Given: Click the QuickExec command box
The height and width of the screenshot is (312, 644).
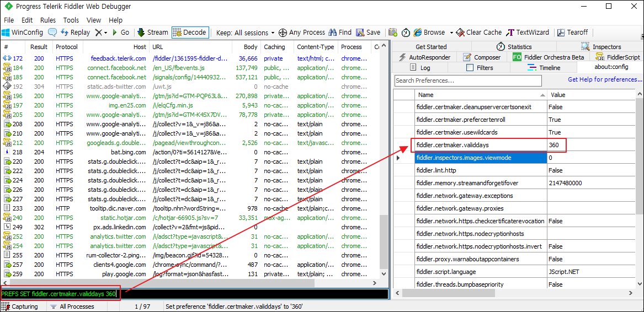Looking at the screenshot, I should click(x=194, y=294).
